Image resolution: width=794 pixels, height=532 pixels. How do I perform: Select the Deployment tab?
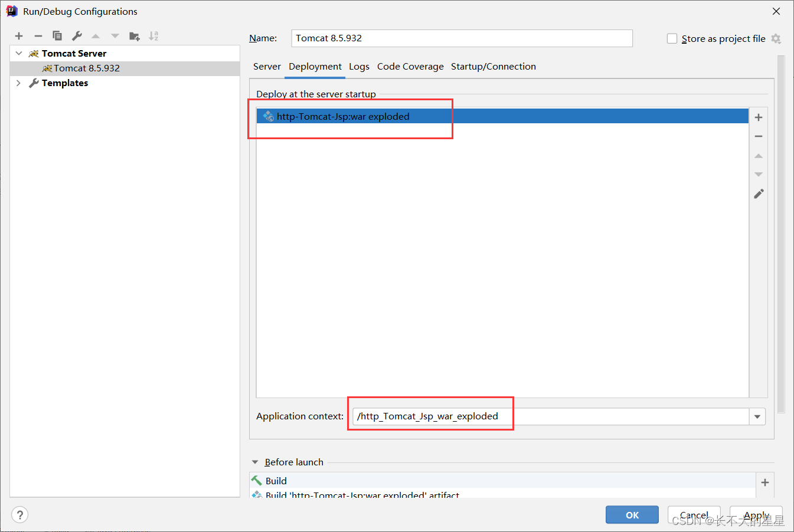pyautogui.click(x=315, y=67)
